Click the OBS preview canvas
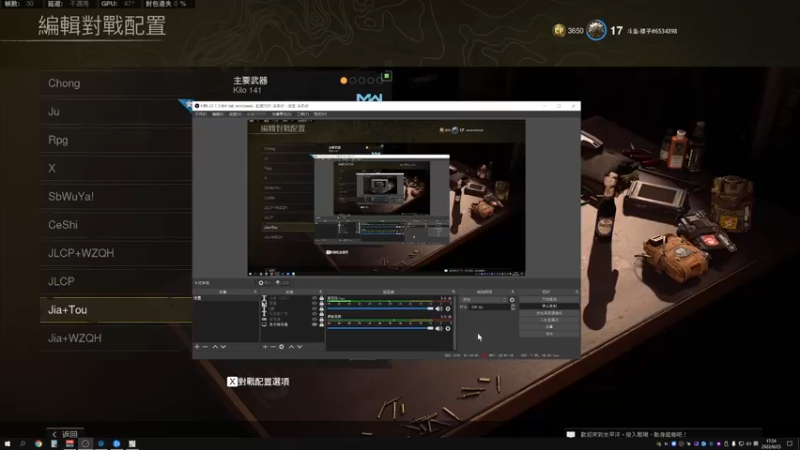 coord(386,198)
